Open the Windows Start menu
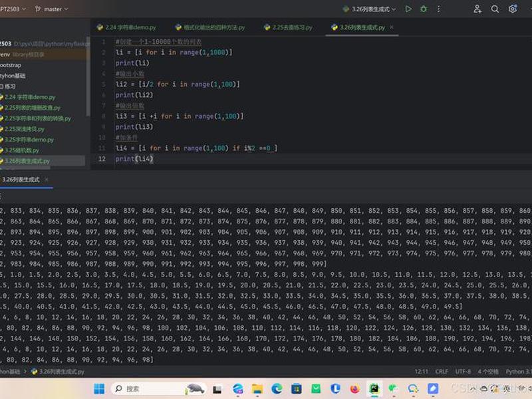 [99, 389]
